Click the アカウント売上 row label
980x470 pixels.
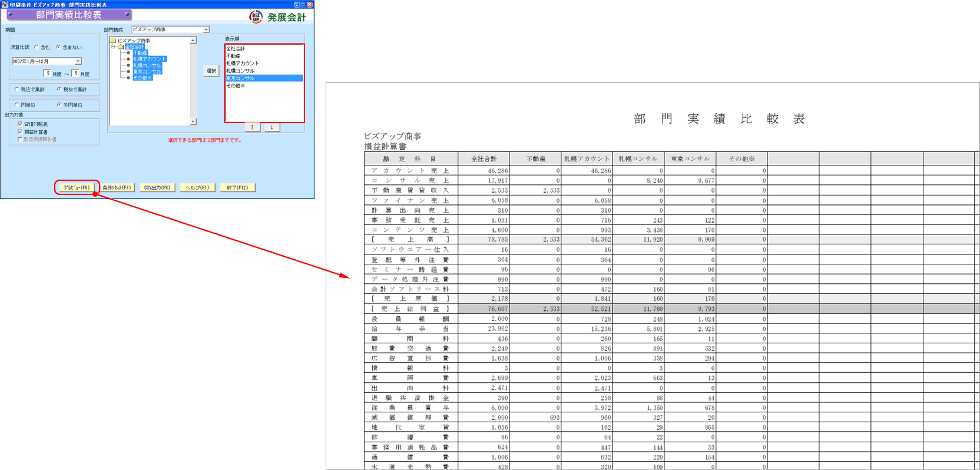point(410,171)
